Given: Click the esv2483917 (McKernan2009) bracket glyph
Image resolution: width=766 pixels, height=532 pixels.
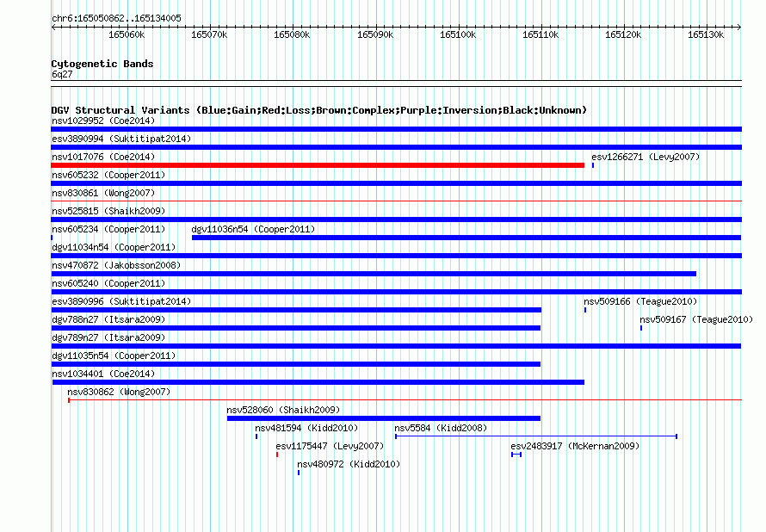Looking at the screenshot, I should point(516,455).
